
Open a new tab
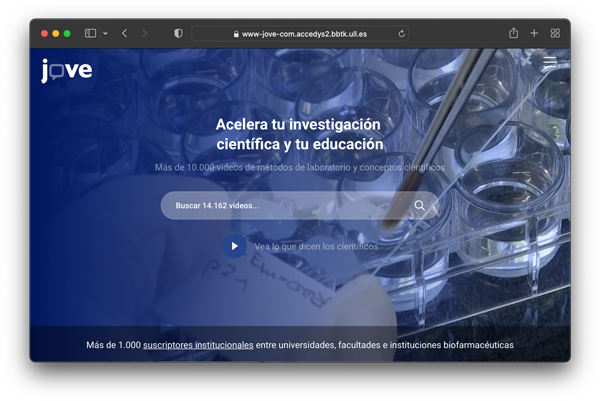(x=534, y=33)
